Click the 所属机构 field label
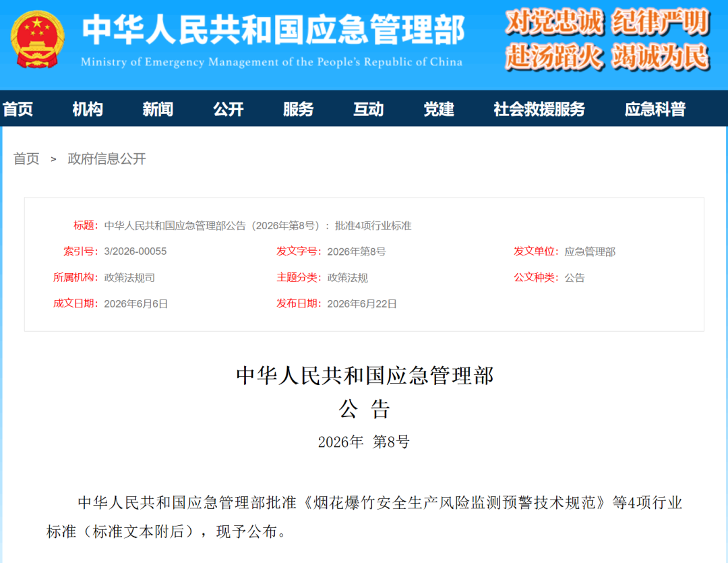The image size is (728, 563). click(x=75, y=277)
